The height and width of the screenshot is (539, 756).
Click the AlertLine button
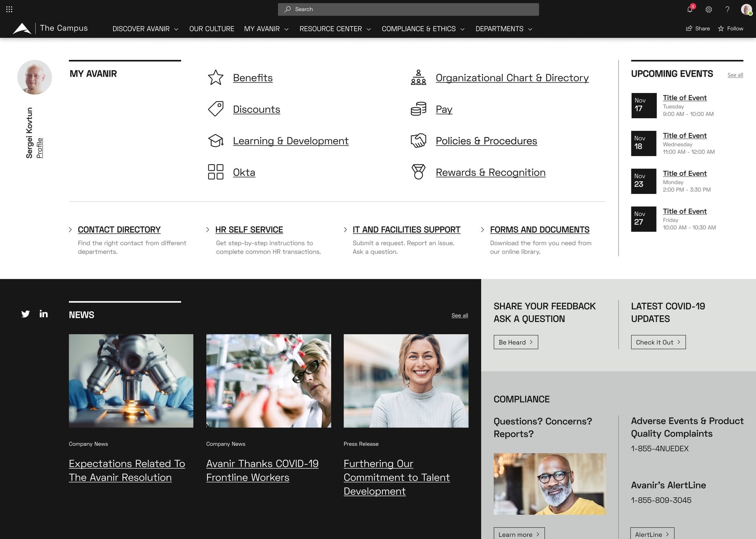coord(652,534)
